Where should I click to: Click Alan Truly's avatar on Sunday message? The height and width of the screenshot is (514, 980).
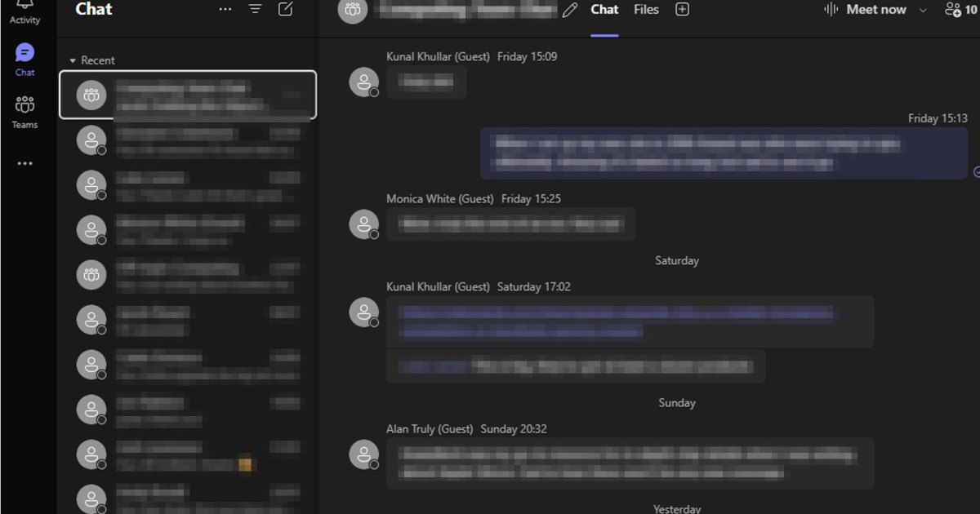click(x=363, y=454)
